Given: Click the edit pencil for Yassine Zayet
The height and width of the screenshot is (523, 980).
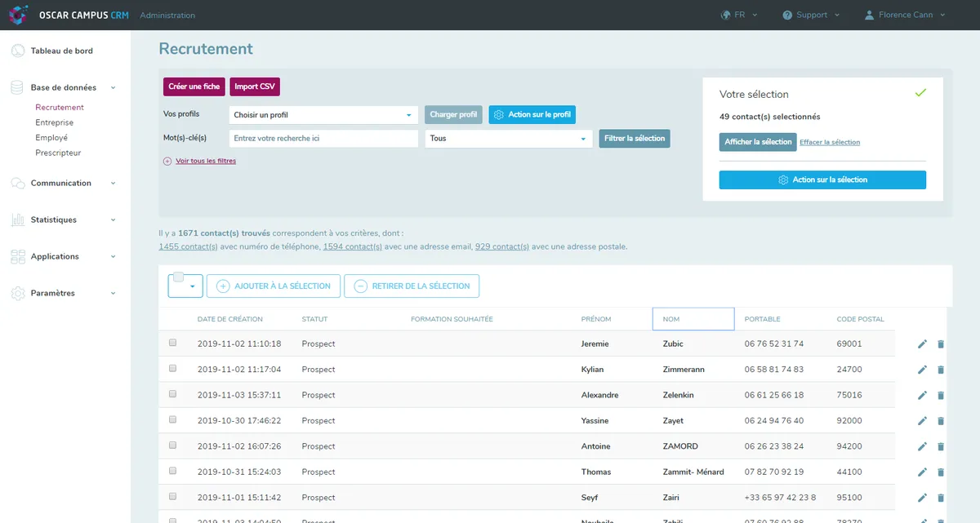Looking at the screenshot, I should click(922, 421).
